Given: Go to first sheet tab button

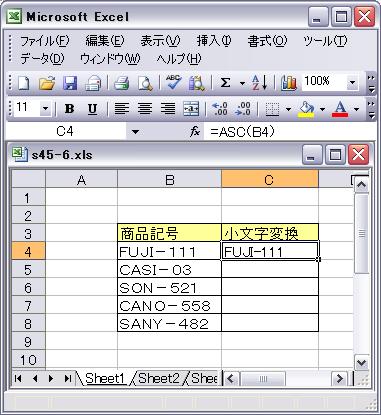Looking at the screenshot, I should (18, 379).
